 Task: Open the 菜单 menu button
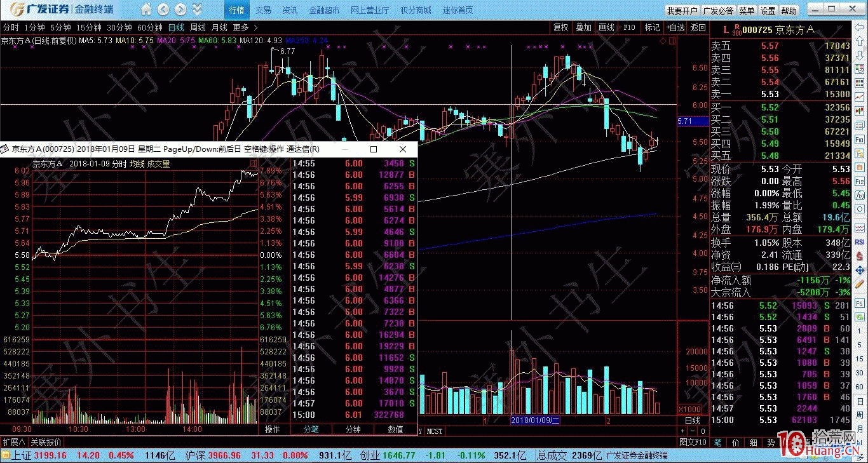[747, 11]
